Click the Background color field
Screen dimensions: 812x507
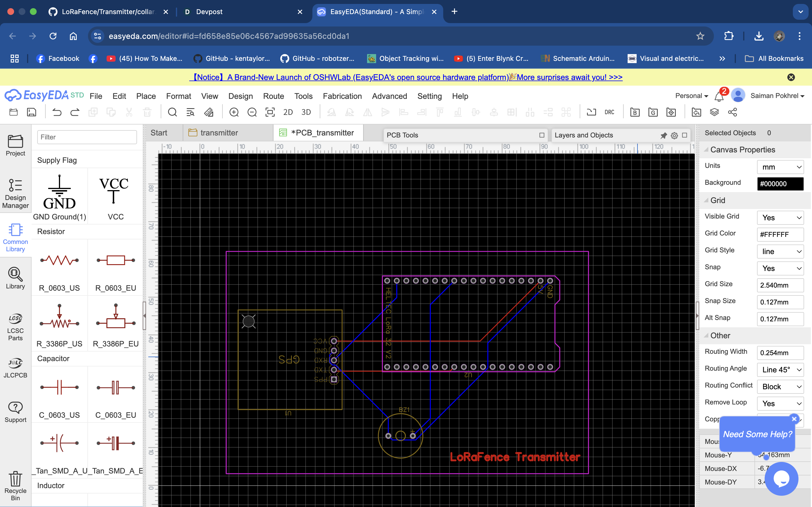(x=780, y=184)
